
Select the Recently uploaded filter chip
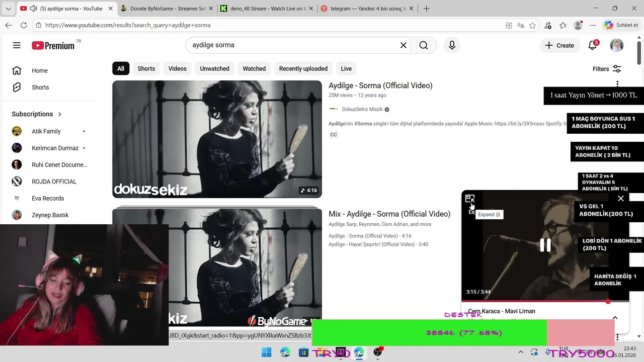point(303,69)
